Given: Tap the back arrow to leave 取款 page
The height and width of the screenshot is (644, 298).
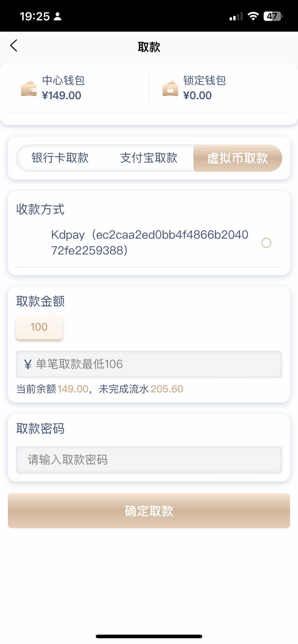Looking at the screenshot, I should (x=13, y=46).
